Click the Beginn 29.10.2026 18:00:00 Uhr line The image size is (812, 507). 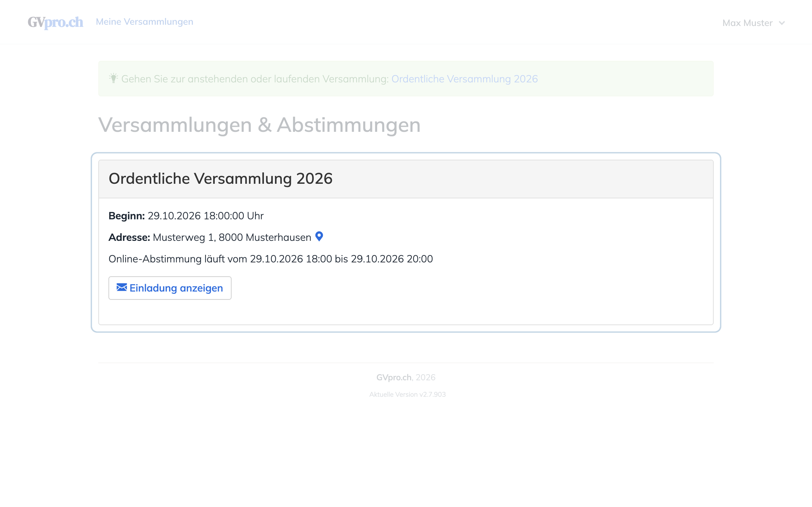(186, 216)
